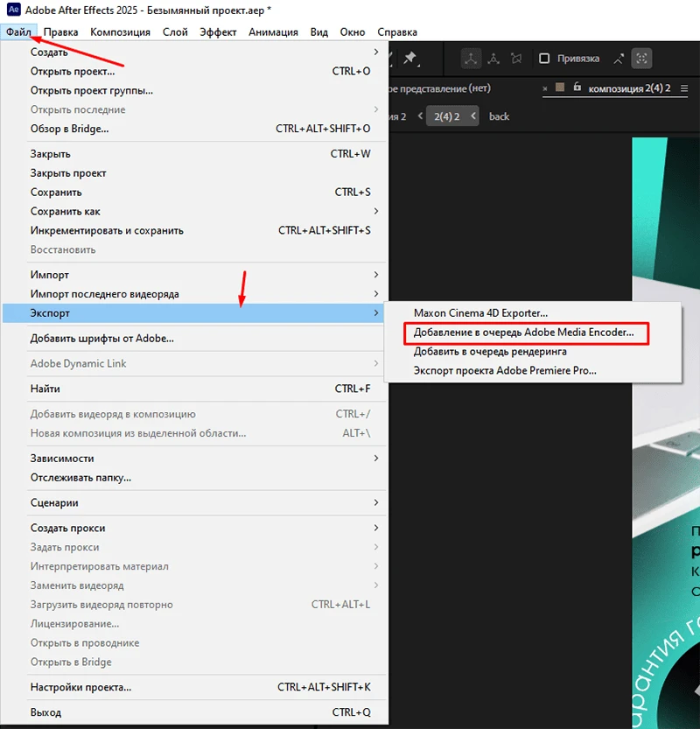Viewport: 700px width, 729px height.
Task: Click the snap-to-edges icon right of Привязка
Action: click(x=619, y=59)
